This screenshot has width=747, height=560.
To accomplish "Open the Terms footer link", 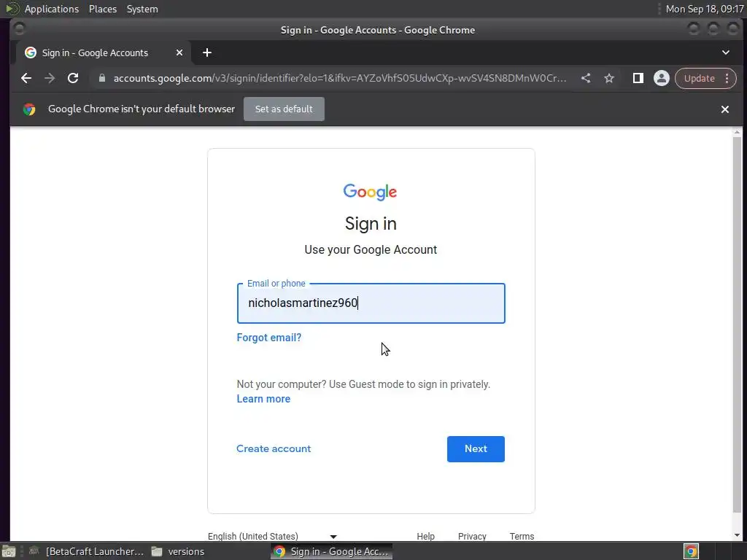I will (522, 536).
